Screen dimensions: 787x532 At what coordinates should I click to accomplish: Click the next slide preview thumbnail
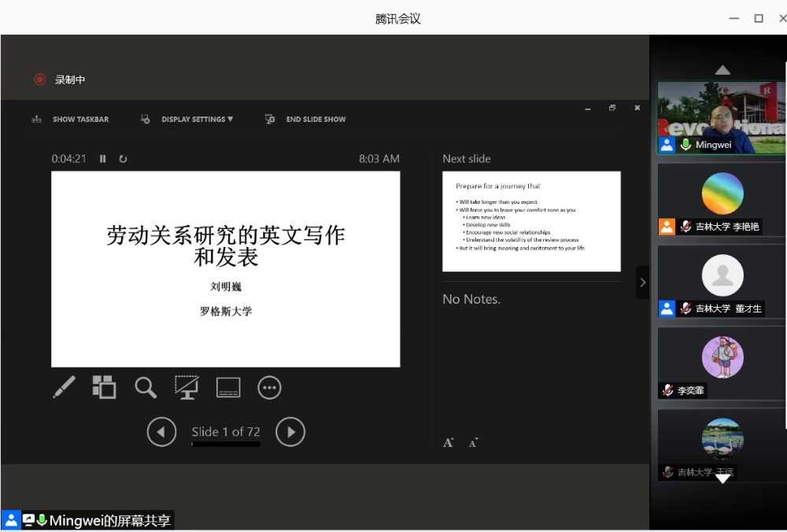click(531, 221)
